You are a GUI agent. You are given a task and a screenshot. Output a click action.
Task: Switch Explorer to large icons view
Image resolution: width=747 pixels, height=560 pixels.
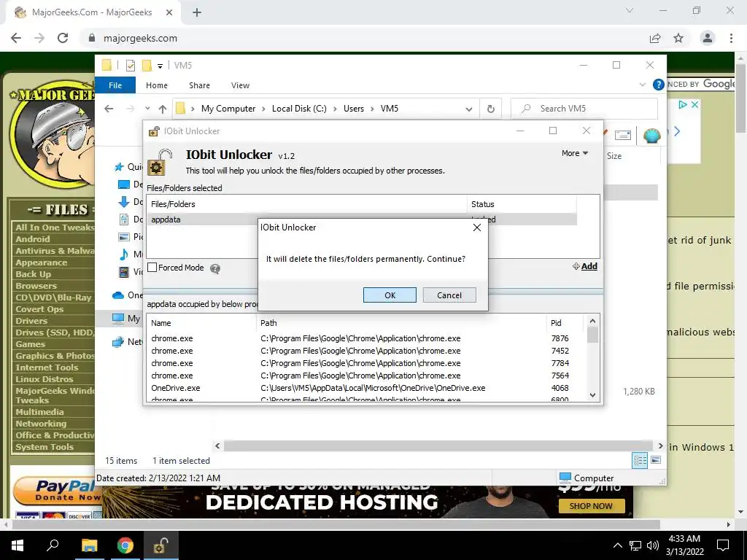tap(656, 460)
